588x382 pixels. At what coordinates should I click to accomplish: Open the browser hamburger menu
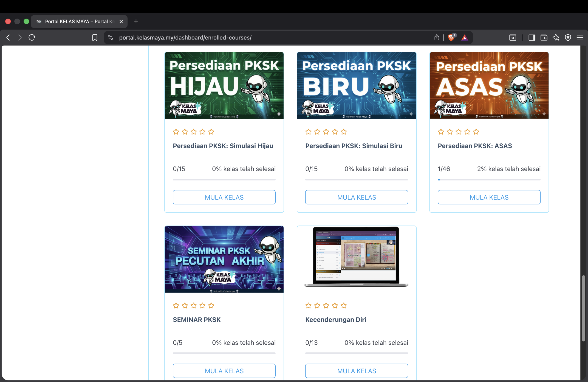point(580,37)
